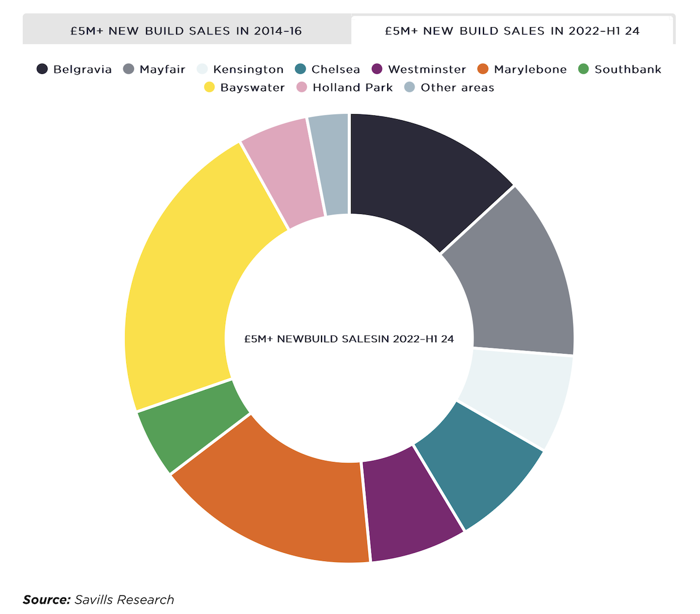Hide Southbank using legend entry
The height and width of the screenshot is (614, 700).
(620, 69)
